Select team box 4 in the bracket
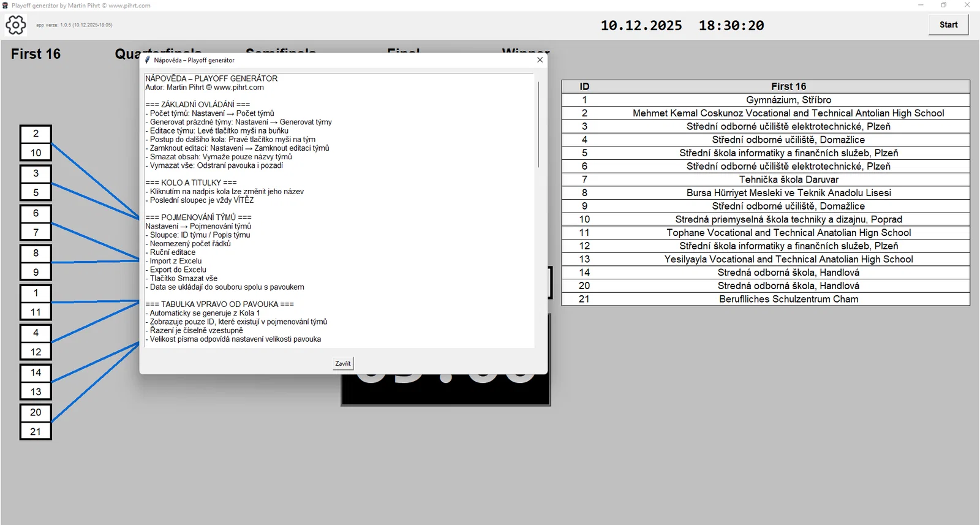 click(36, 333)
